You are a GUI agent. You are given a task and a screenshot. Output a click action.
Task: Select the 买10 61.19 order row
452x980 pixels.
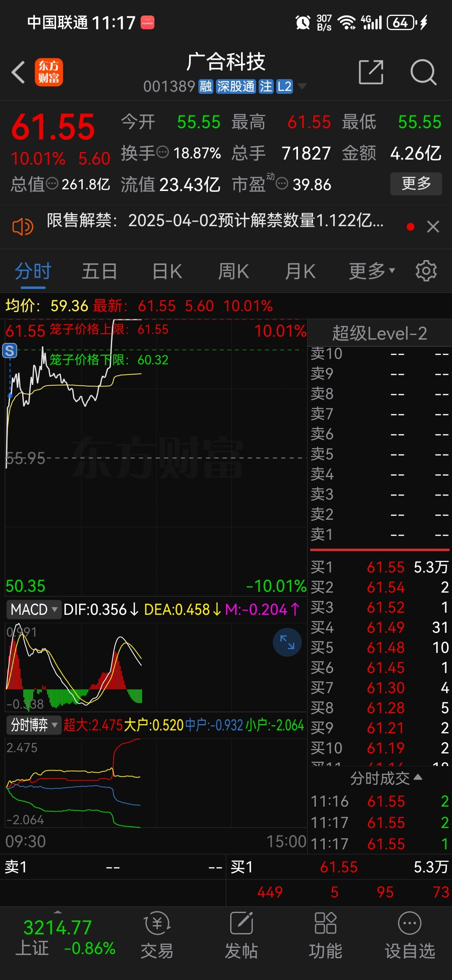click(380, 748)
